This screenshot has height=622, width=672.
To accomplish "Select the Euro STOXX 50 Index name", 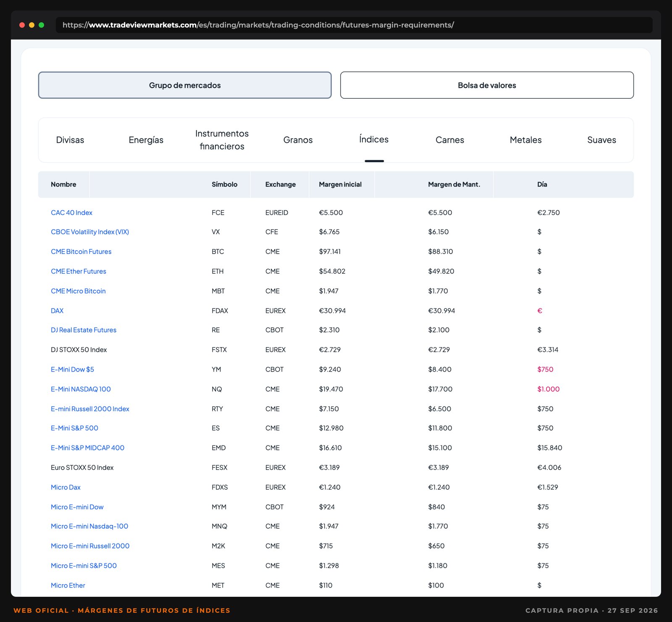I will point(82,468).
